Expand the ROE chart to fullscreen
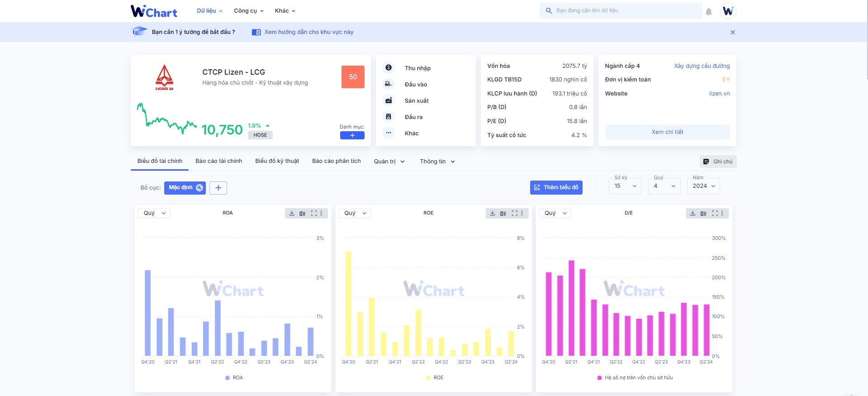 [514, 213]
